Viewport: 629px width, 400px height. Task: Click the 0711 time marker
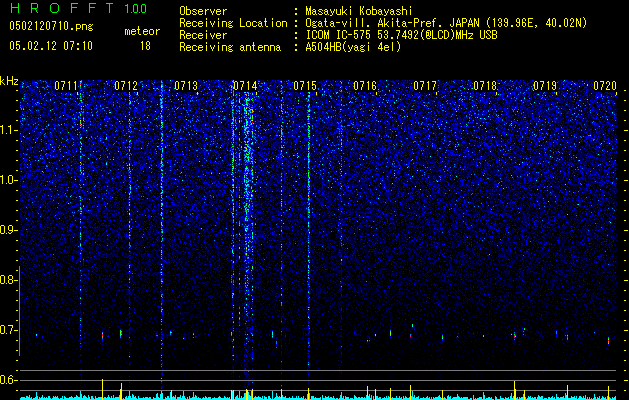tap(66, 86)
